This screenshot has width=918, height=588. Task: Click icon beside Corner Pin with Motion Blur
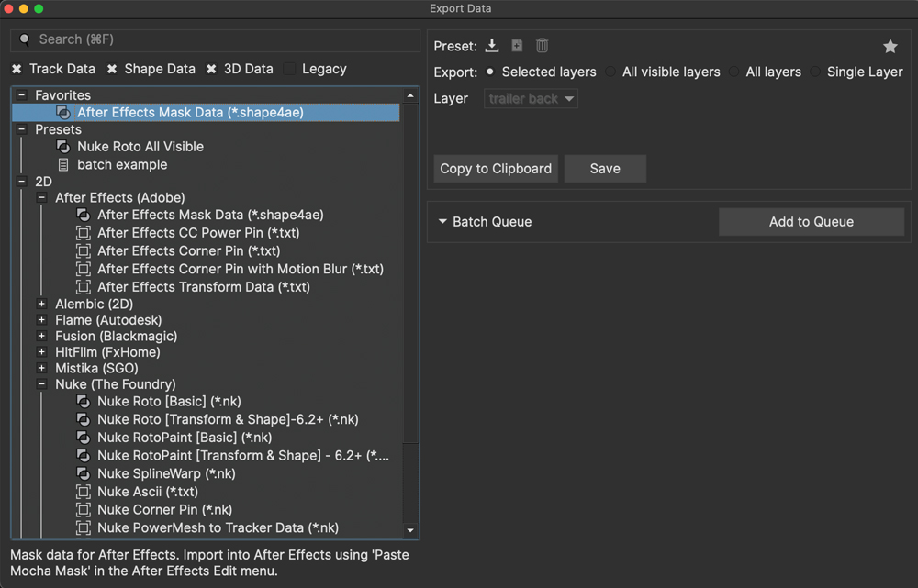point(84,269)
